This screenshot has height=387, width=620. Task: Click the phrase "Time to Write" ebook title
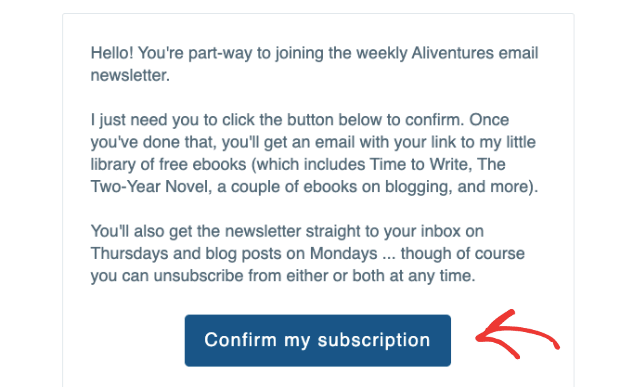pos(420,164)
